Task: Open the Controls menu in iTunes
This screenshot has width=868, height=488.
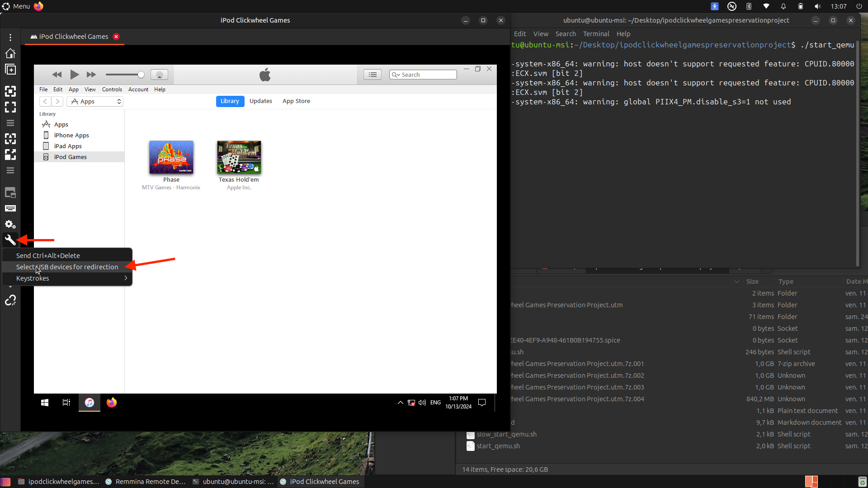Action: 112,89
